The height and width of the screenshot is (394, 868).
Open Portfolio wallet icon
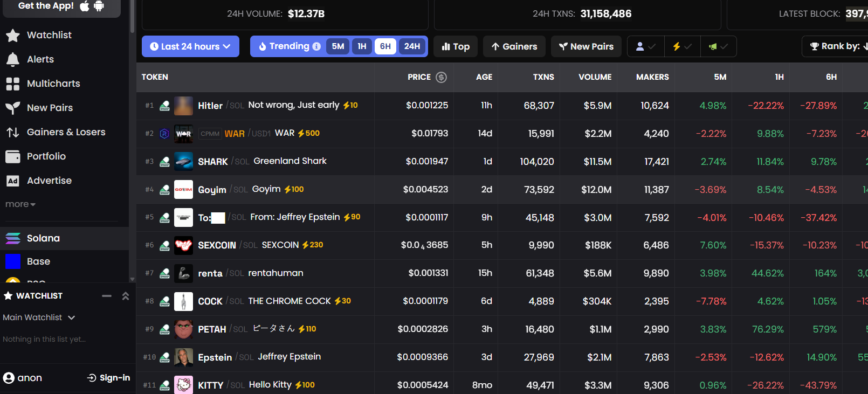tap(13, 156)
